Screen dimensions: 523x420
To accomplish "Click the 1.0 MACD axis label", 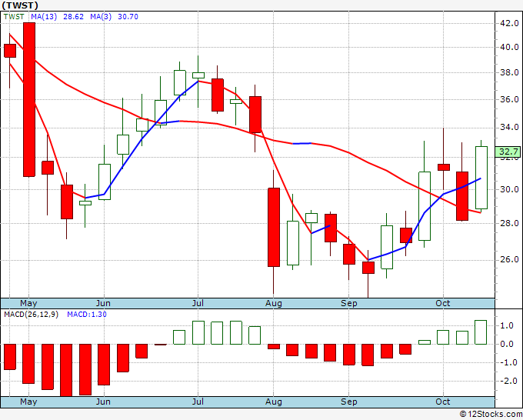I will tap(507, 326).
